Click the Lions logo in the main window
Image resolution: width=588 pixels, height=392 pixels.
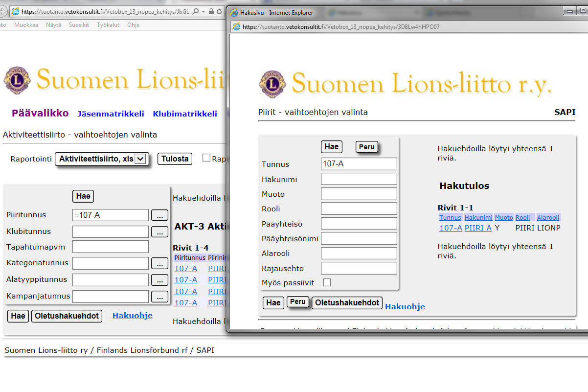tap(17, 80)
